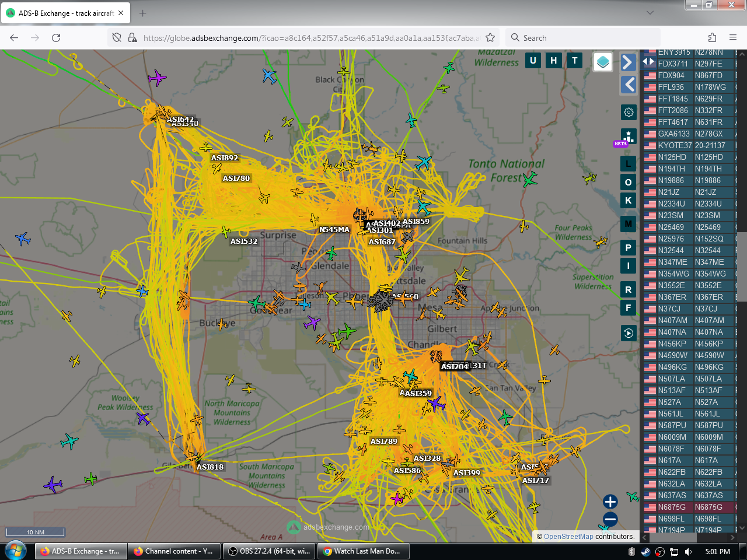Toggle the R map option
The height and width of the screenshot is (560, 747).
(629, 289)
